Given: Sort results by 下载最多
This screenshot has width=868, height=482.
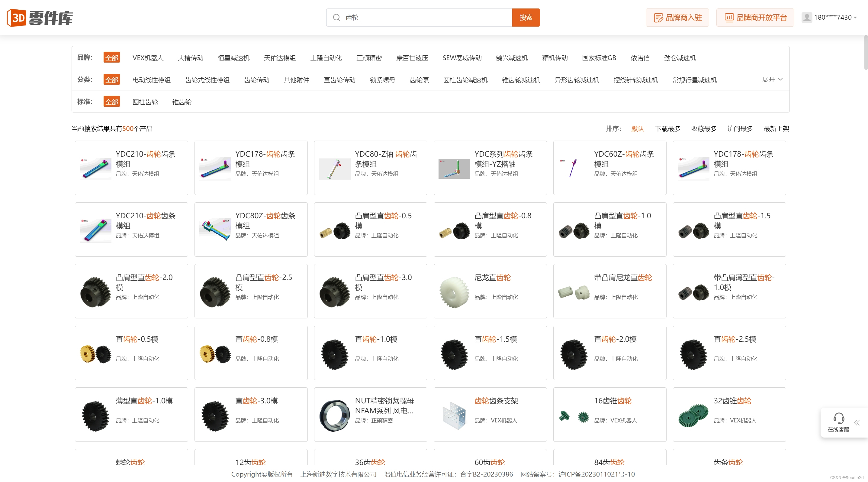Looking at the screenshot, I should pos(667,129).
